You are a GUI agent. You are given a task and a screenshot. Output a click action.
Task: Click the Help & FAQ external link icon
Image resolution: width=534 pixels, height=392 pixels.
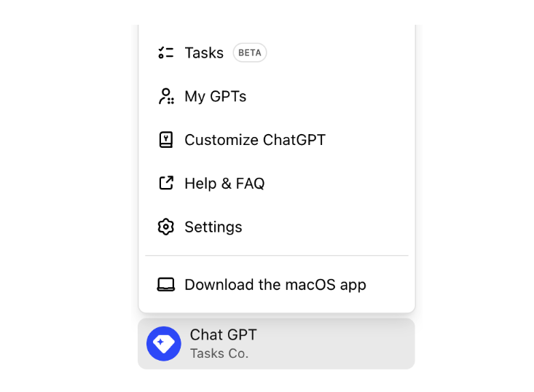[x=166, y=183]
